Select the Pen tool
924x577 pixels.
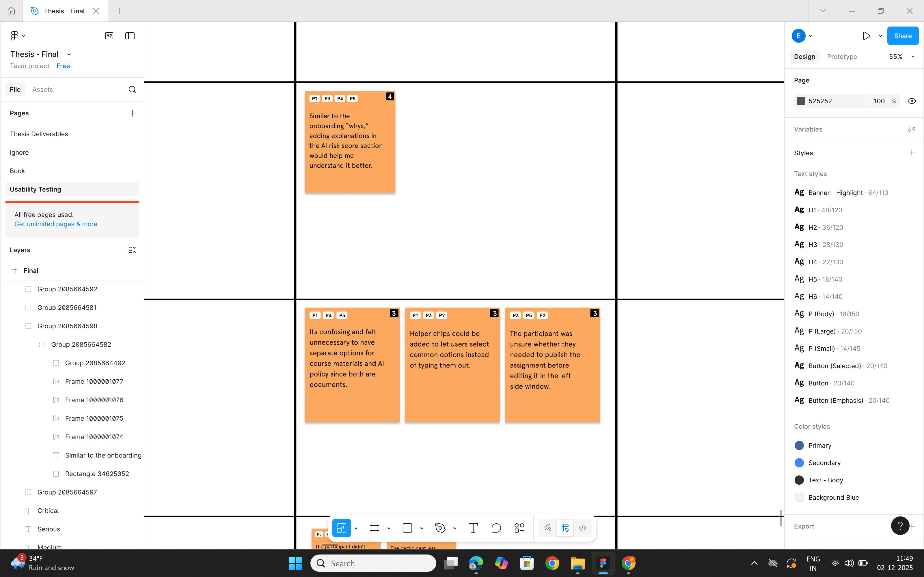[x=440, y=528]
